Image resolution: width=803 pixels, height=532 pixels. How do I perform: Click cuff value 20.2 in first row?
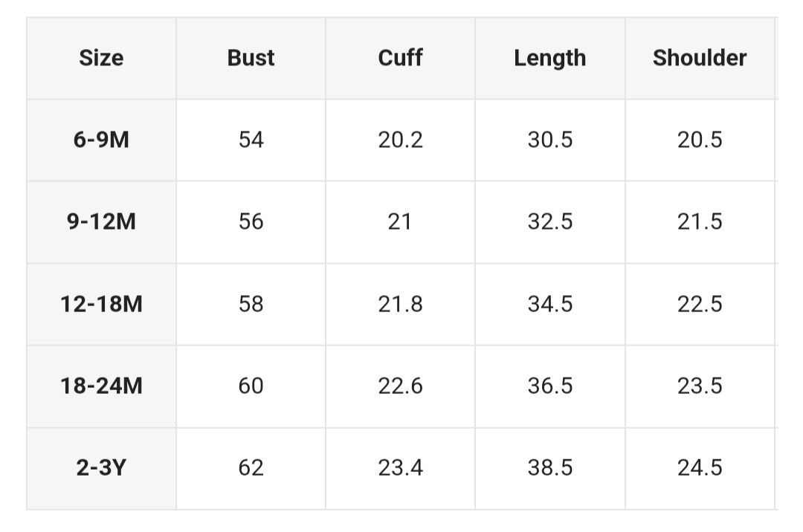400,140
